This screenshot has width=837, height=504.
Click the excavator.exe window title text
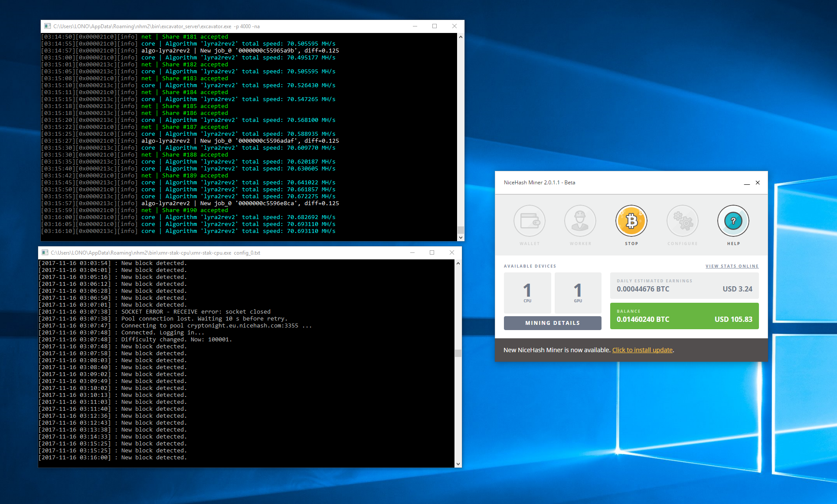[157, 26]
